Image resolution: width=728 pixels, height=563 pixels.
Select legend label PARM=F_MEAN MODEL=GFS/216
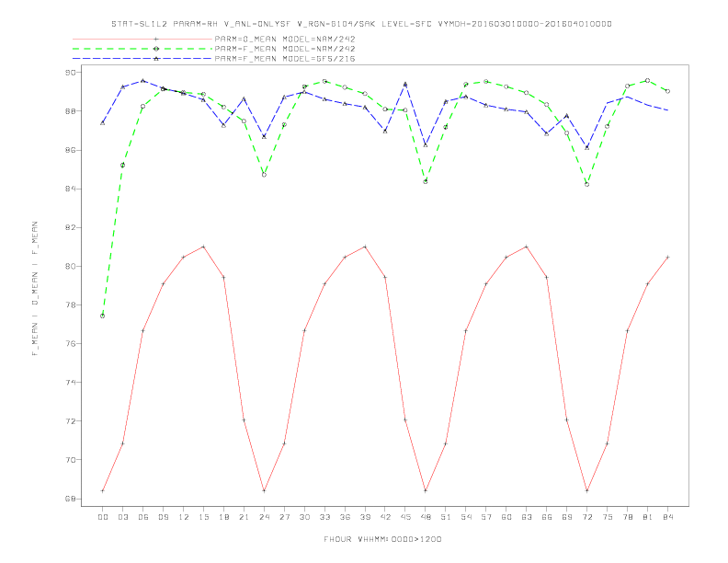pos(285,59)
